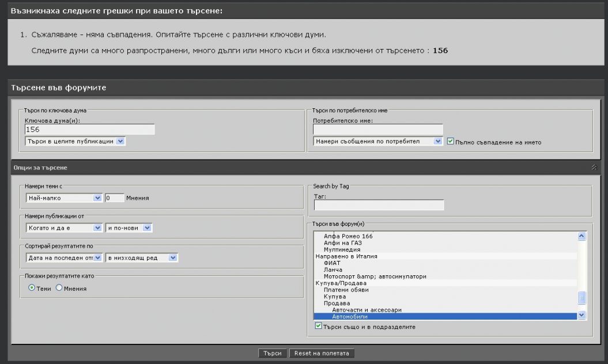Image resolution: width=608 pixels, height=364 pixels.
Task: Expand the "Най-малко" dropdown
Action: click(x=64, y=198)
